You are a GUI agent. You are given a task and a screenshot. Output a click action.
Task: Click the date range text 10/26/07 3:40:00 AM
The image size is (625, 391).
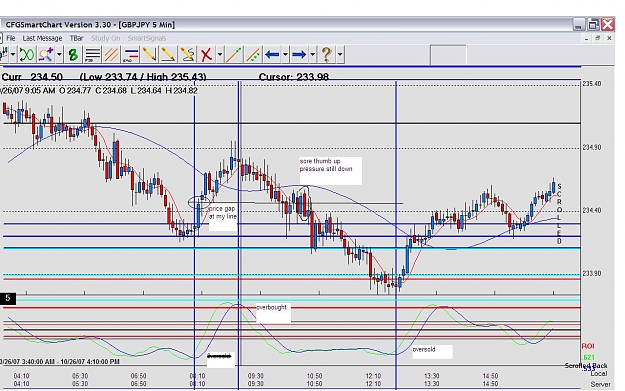[60, 362]
